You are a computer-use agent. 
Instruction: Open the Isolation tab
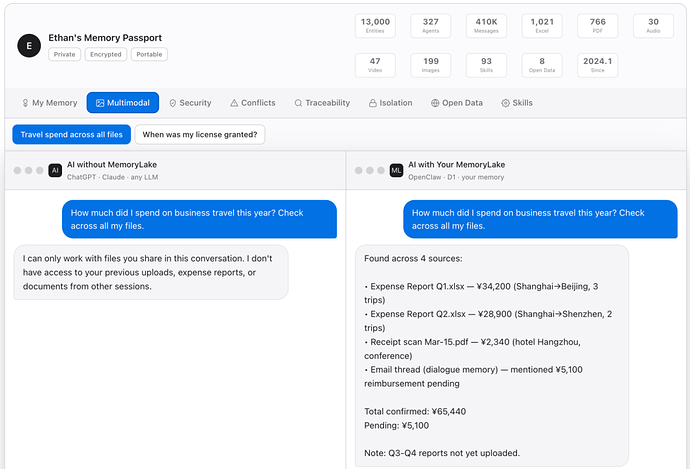(x=390, y=103)
